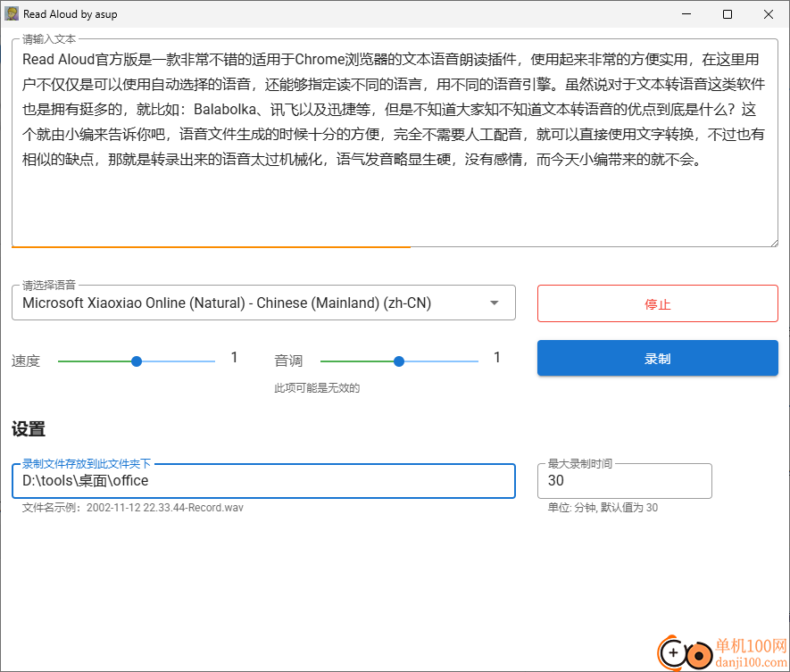This screenshot has width=790, height=672.
Task: Click the 音调 label
Action: [288, 361]
